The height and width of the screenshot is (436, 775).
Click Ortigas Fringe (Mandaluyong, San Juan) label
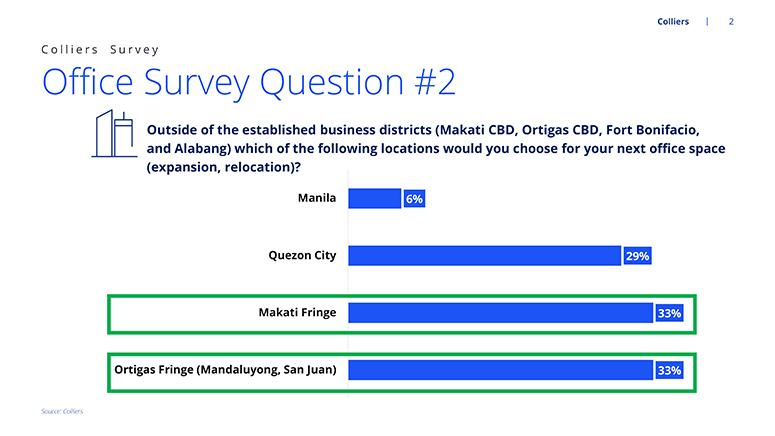225,370
